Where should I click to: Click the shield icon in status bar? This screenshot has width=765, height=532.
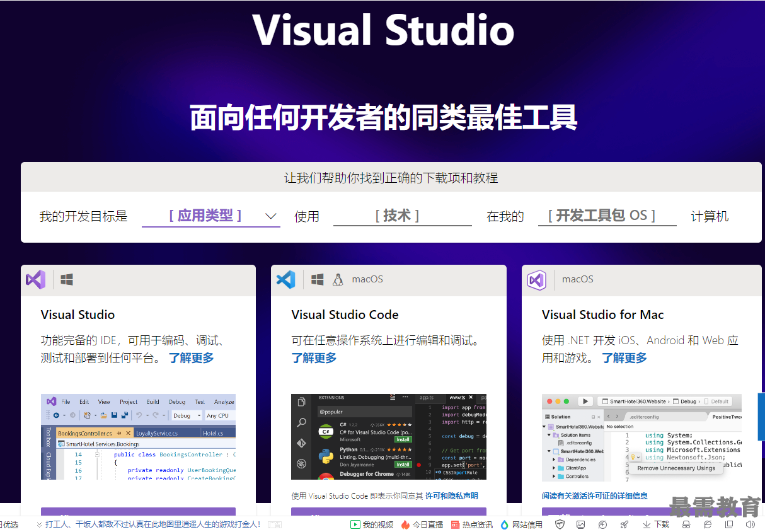(560, 524)
